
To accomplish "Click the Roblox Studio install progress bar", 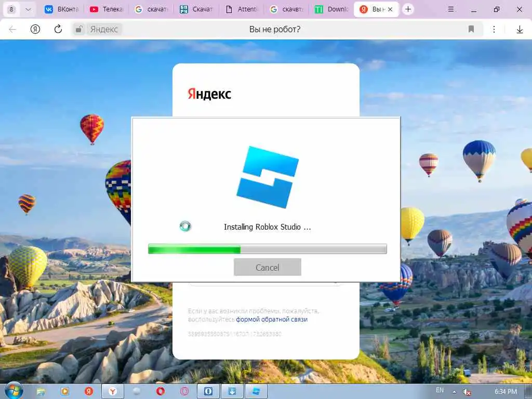I will (268, 249).
